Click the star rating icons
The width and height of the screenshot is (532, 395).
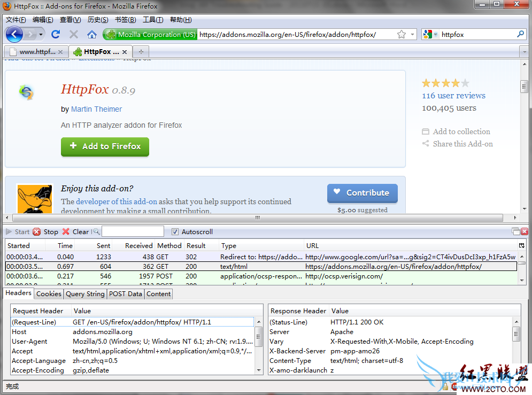(x=445, y=83)
